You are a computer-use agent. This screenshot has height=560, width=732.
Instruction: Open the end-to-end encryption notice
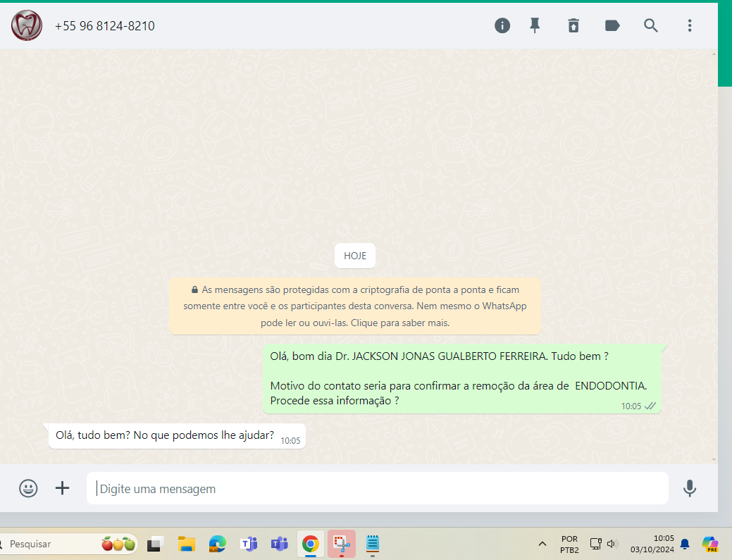click(x=355, y=306)
